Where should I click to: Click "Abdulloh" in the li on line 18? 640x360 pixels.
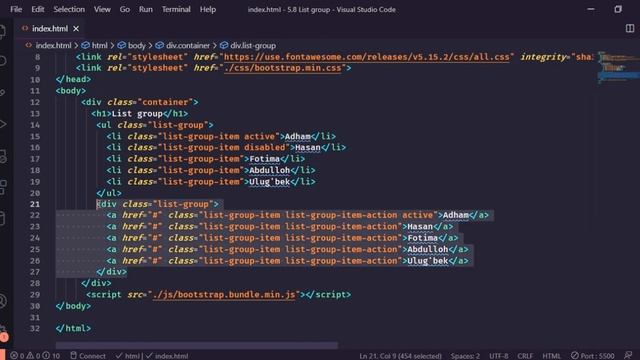click(269, 170)
